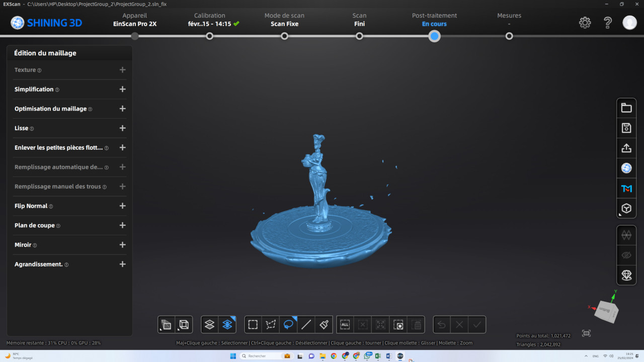Save the scan data with disk icon
Image resolution: width=644 pixels, height=362 pixels.
[626, 128]
